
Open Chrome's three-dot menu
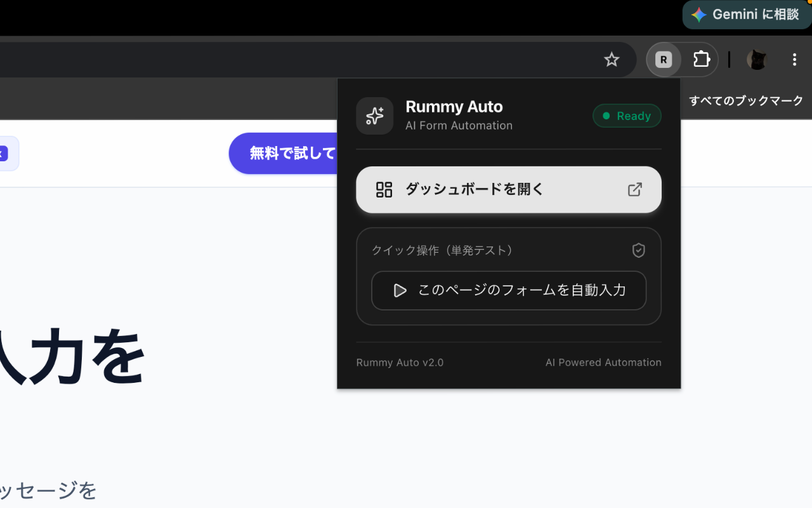click(x=794, y=60)
